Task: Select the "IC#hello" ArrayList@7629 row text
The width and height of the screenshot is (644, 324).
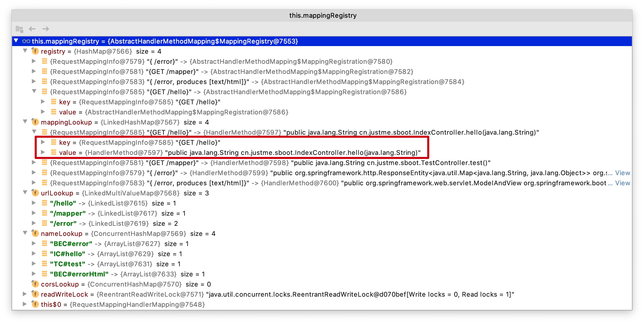Action: [x=116, y=254]
